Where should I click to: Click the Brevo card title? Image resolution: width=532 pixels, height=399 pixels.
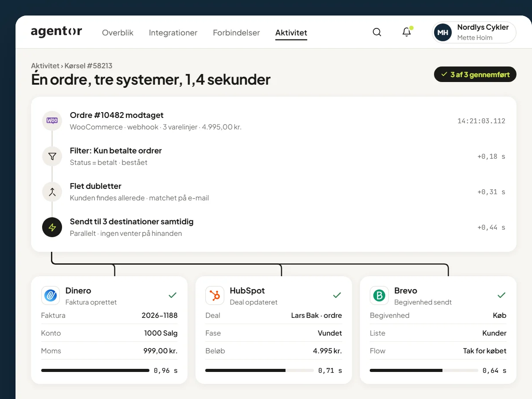(x=406, y=291)
